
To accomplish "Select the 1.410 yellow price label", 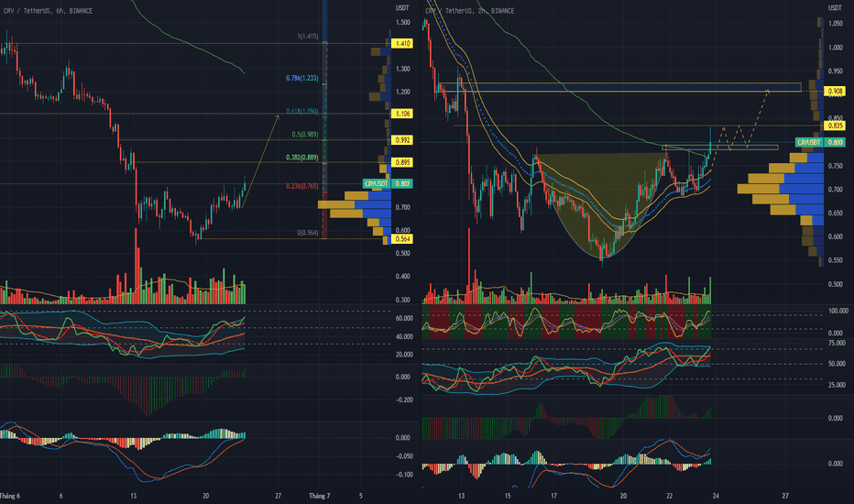I will [402, 44].
